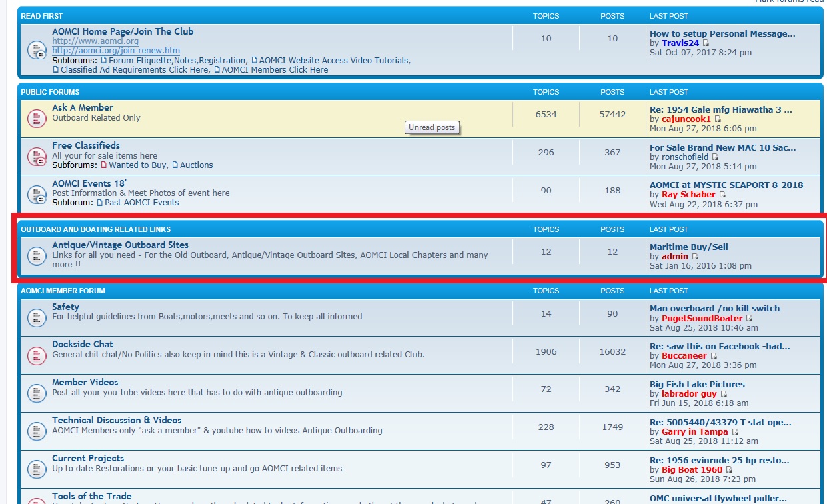Click the forum icon beside Dockside Chat
Image resolution: width=827 pixels, height=504 pixels.
36,355
